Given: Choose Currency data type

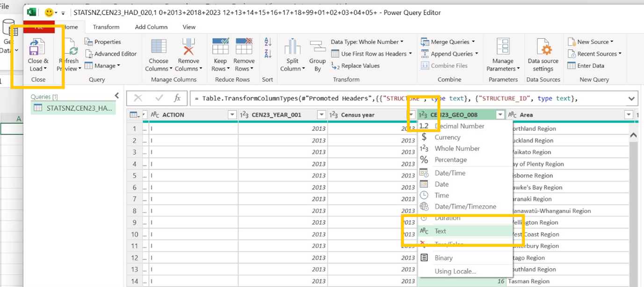Looking at the screenshot, I should click(x=448, y=137).
